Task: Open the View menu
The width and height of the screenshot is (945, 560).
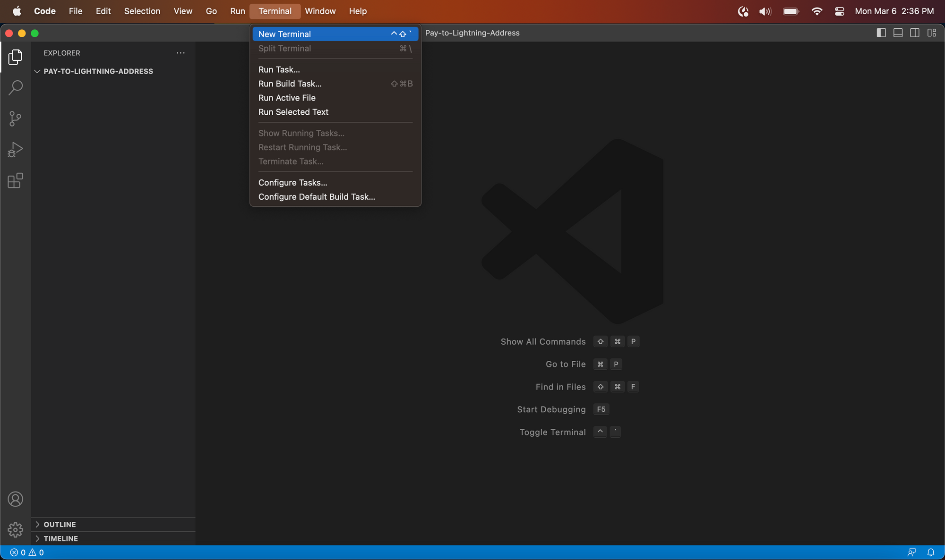Action: pyautogui.click(x=183, y=11)
